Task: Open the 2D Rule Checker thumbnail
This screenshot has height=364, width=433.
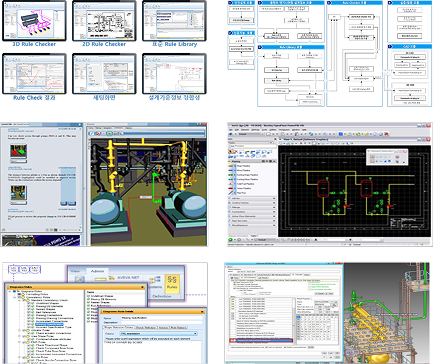Action: pos(104,21)
